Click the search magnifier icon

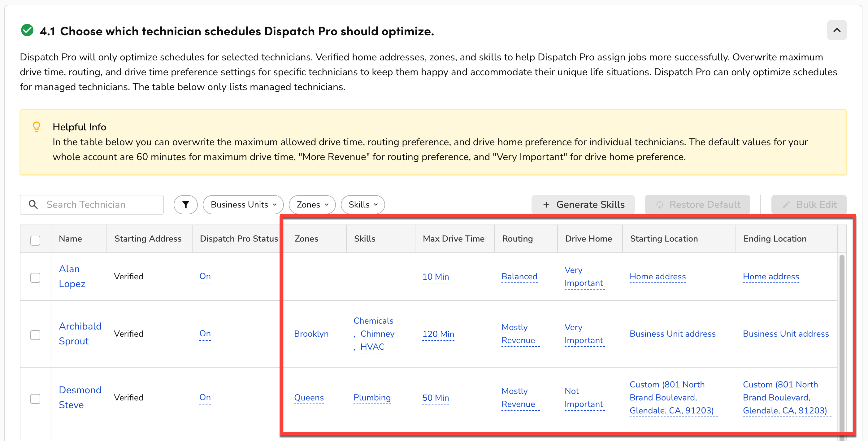pos(33,204)
